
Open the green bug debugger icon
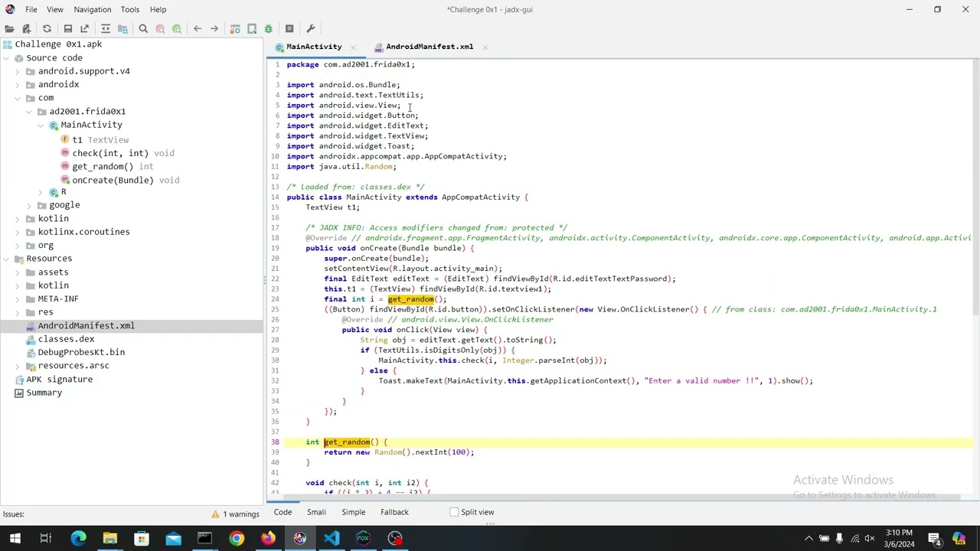[269, 29]
